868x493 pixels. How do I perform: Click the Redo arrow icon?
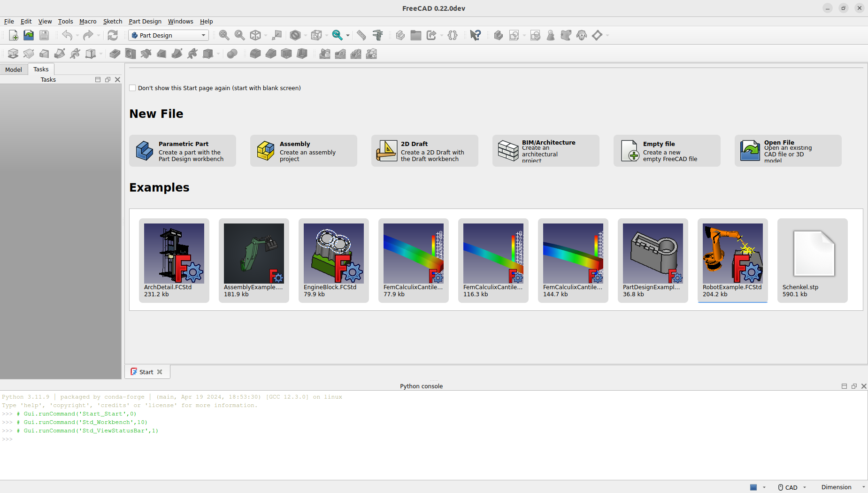pos(88,35)
